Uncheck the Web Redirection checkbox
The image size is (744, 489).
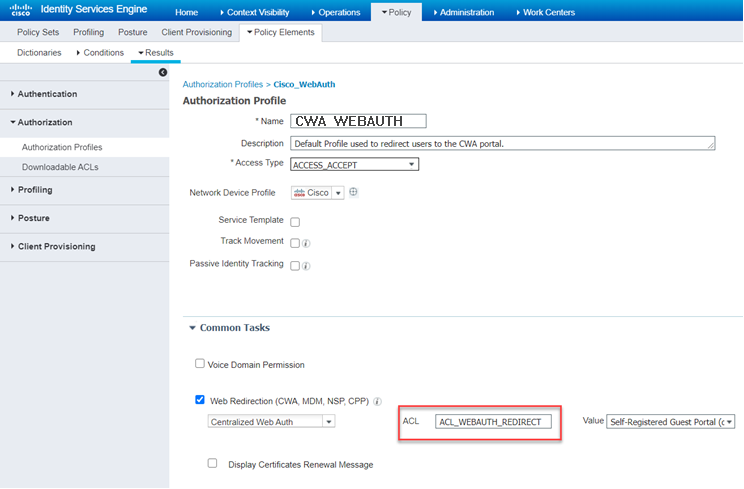[x=200, y=400]
